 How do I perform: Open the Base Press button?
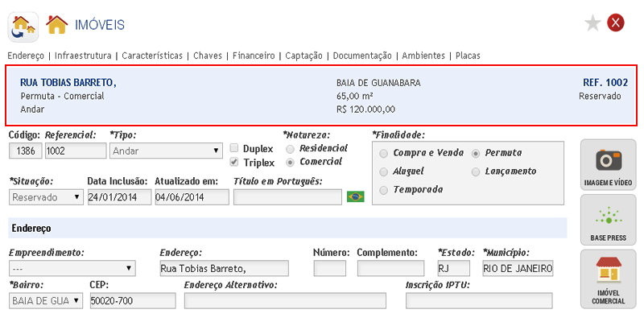[x=609, y=220]
